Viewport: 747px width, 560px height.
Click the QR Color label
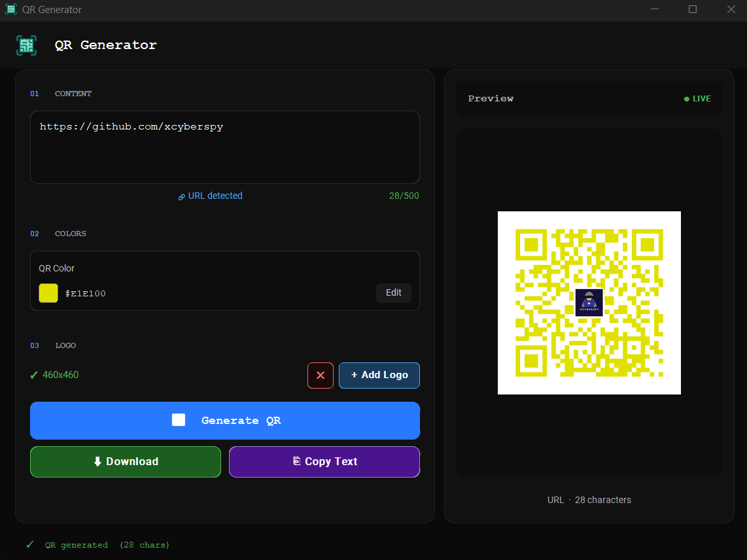click(57, 268)
